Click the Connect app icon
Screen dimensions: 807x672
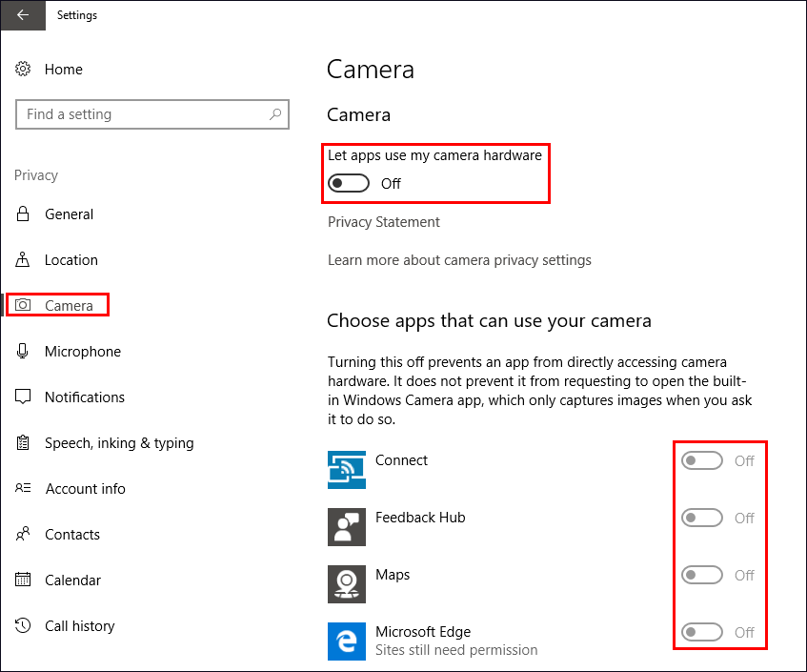(347, 470)
